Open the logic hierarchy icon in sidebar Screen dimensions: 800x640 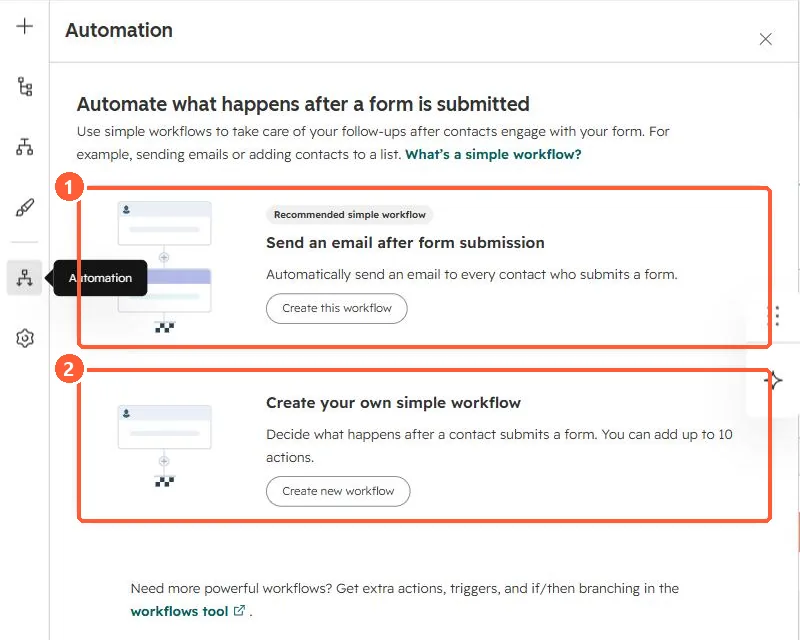[x=24, y=146]
